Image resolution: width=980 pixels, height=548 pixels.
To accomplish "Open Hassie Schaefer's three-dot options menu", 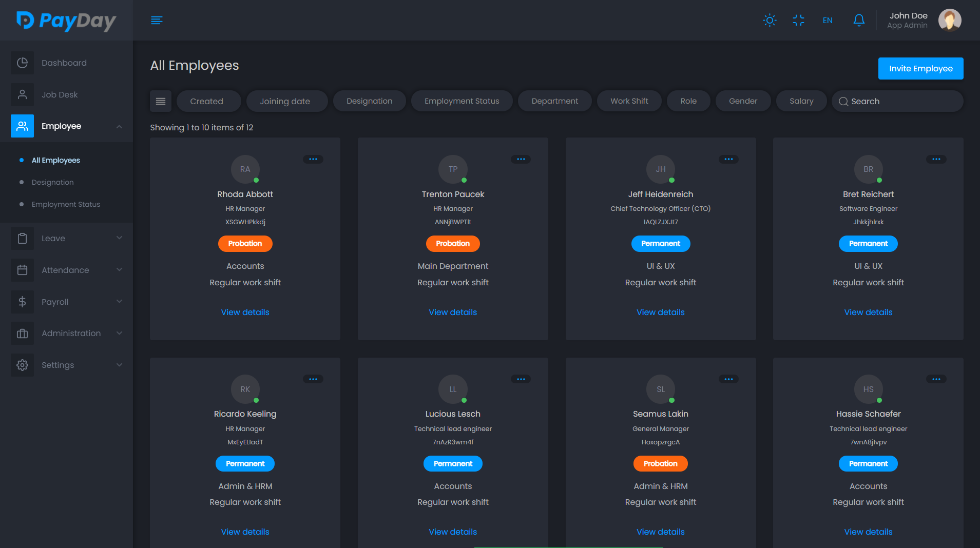I will (936, 379).
